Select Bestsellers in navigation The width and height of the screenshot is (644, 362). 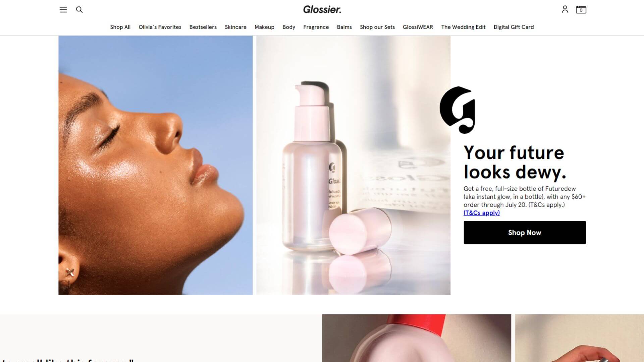coord(203,27)
